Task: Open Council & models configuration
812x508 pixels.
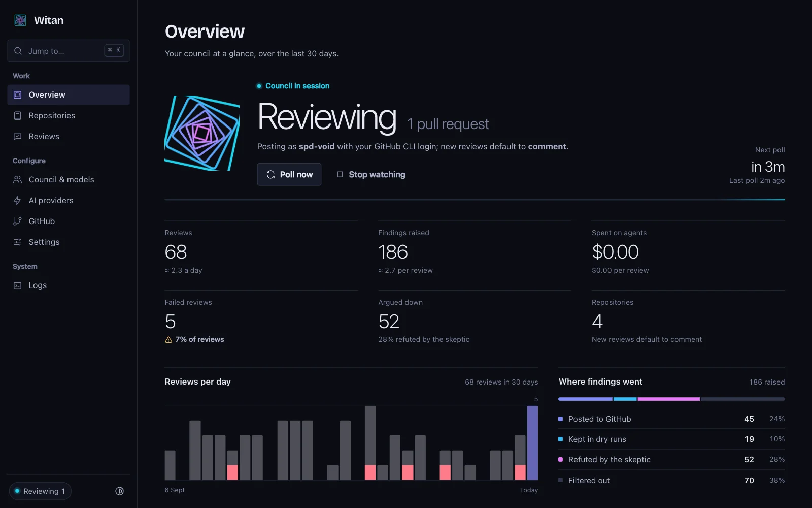Action: [x=69, y=180]
